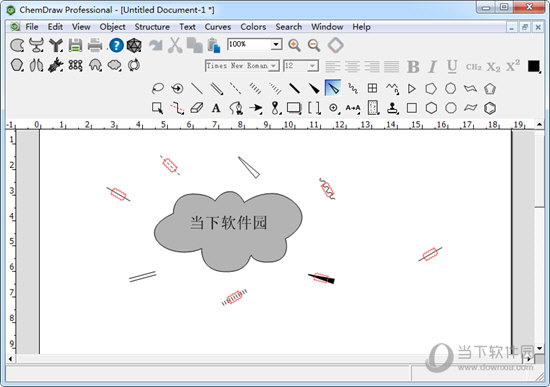Open the cloud shape template tool

click(x=114, y=65)
